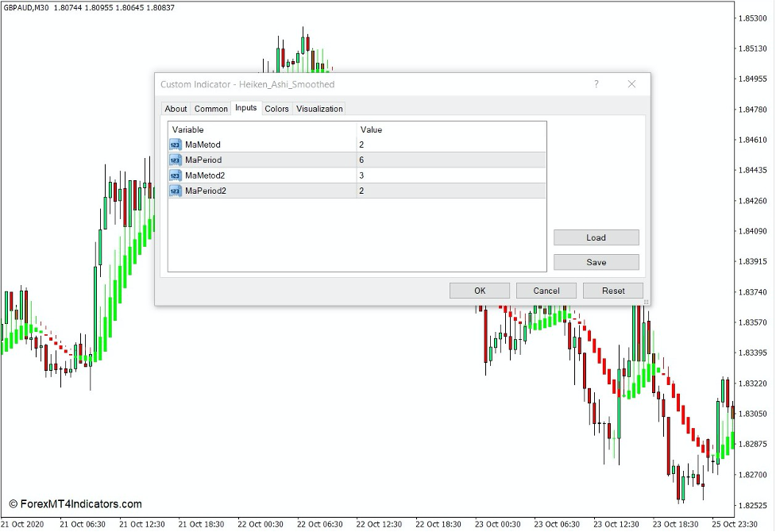Open the Colors tab
The height and width of the screenshot is (532, 776).
[x=276, y=109]
